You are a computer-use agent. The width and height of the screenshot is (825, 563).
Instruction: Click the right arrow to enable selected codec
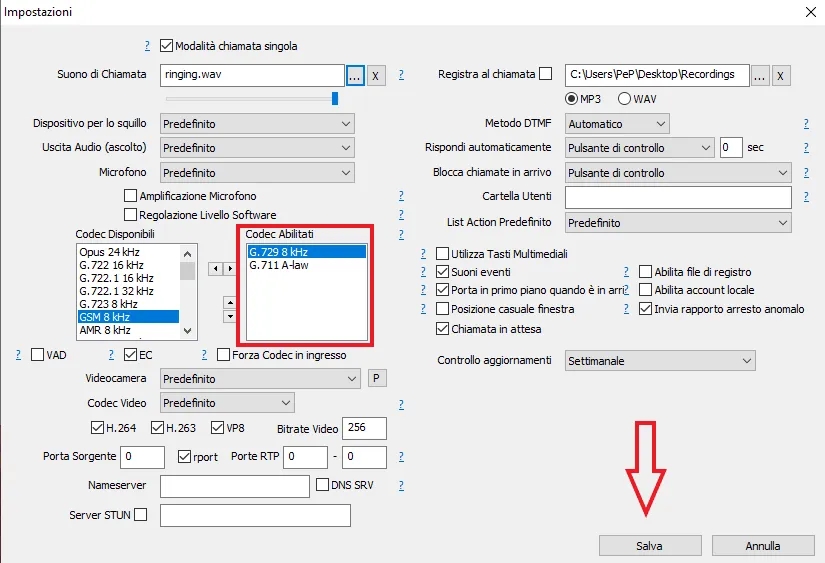point(228,269)
